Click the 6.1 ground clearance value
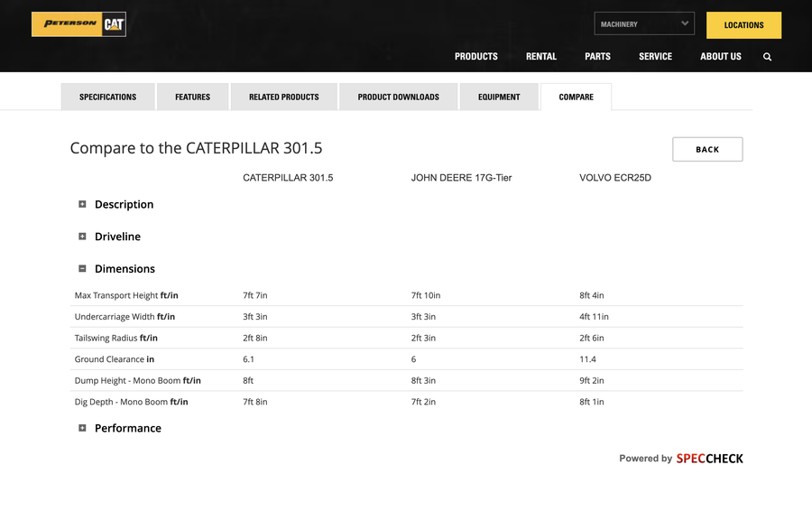This screenshot has height=521, width=812. tap(249, 359)
